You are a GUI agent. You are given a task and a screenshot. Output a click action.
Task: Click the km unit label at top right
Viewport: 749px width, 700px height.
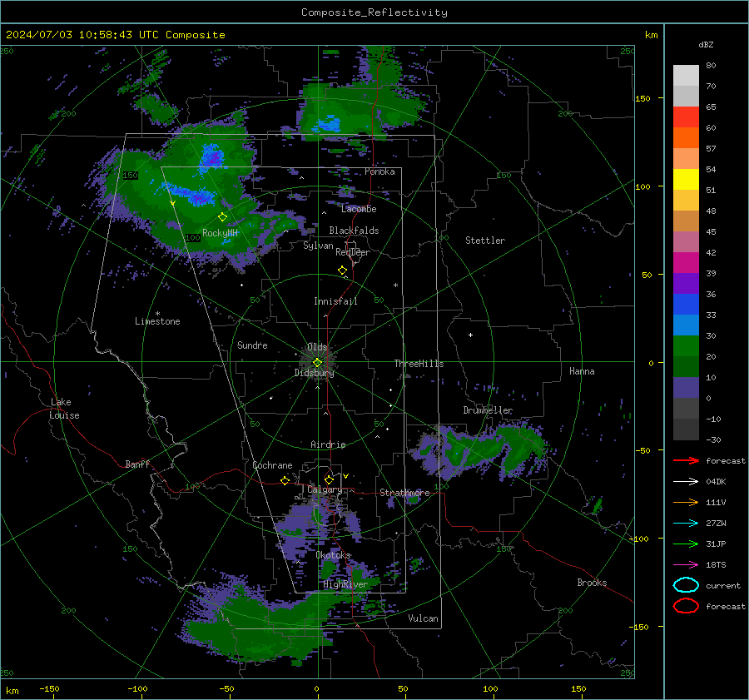point(651,35)
